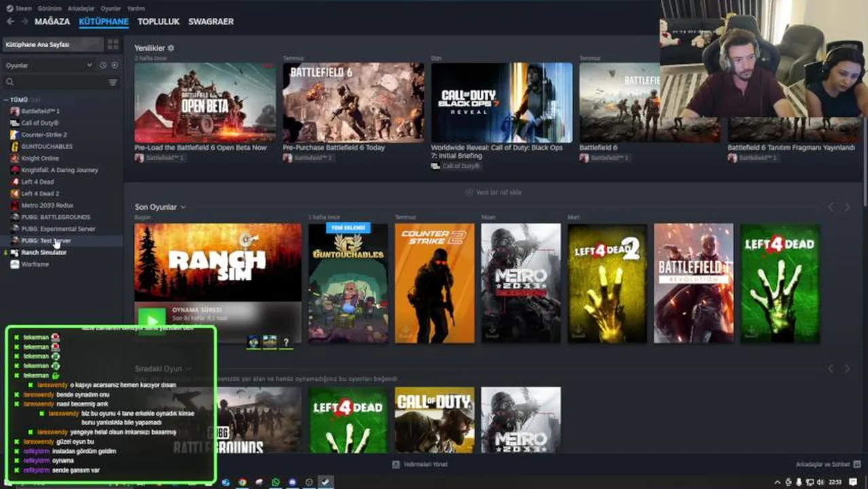This screenshot has height=489, width=868.
Task: Open the TOPLULUK tab
Action: pos(158,22)
